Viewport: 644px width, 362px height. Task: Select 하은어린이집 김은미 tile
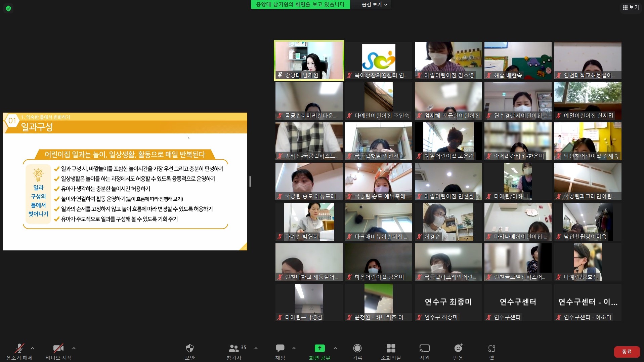379,262
